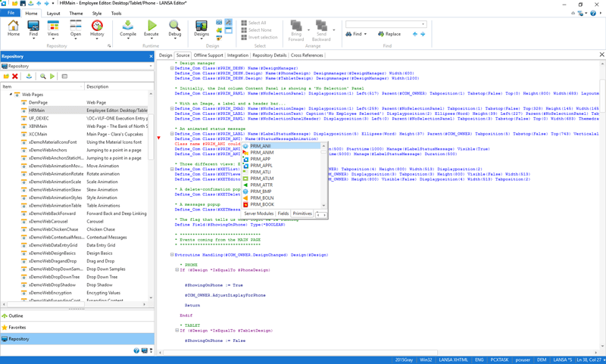Collapse the Web Pages tree node
The width and height of the screenshot is (606, 364).
[11, 95]
